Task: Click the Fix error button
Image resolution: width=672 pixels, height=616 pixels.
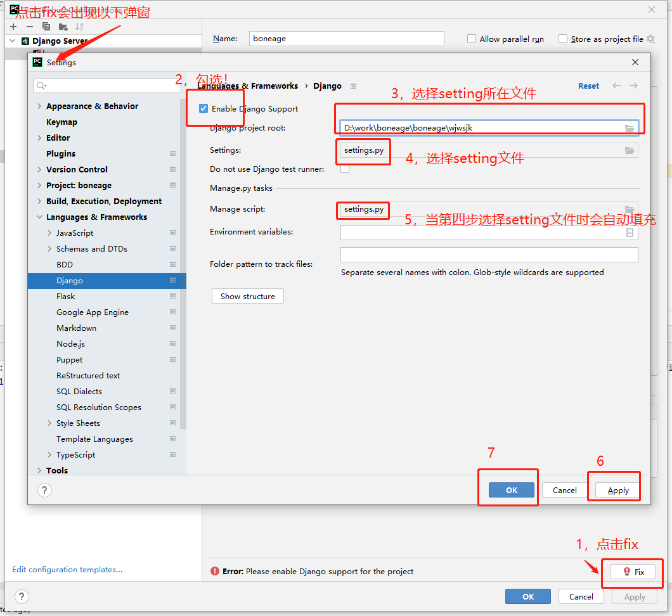Action: [633, 572]
